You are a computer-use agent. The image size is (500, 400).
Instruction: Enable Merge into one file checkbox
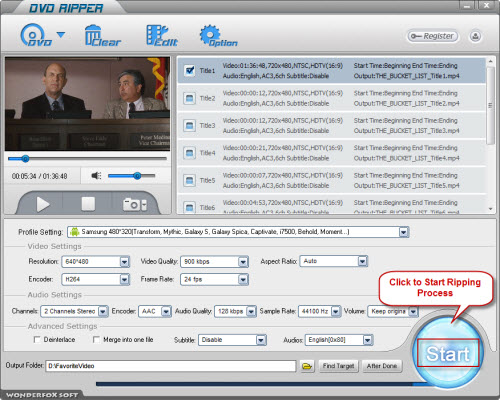click(x=96, y=340)
